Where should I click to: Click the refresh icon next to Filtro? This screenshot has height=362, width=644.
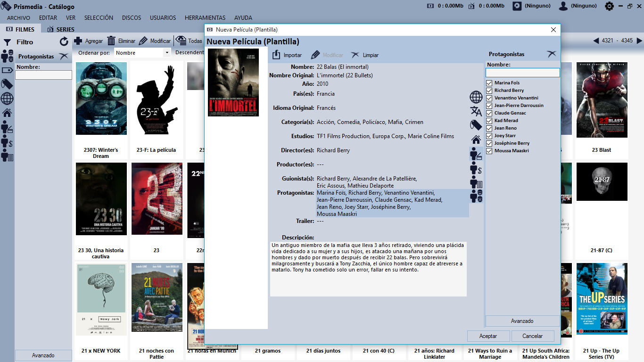(64, 42)
